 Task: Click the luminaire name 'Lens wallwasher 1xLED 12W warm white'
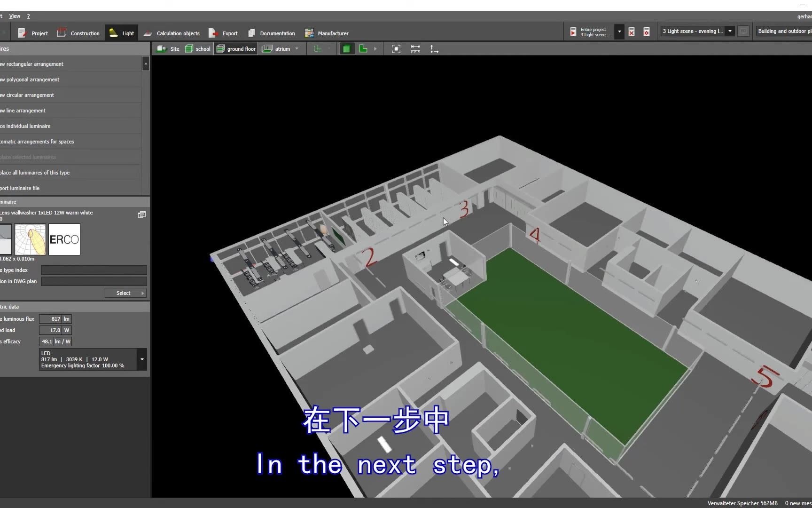click(47, 213)
